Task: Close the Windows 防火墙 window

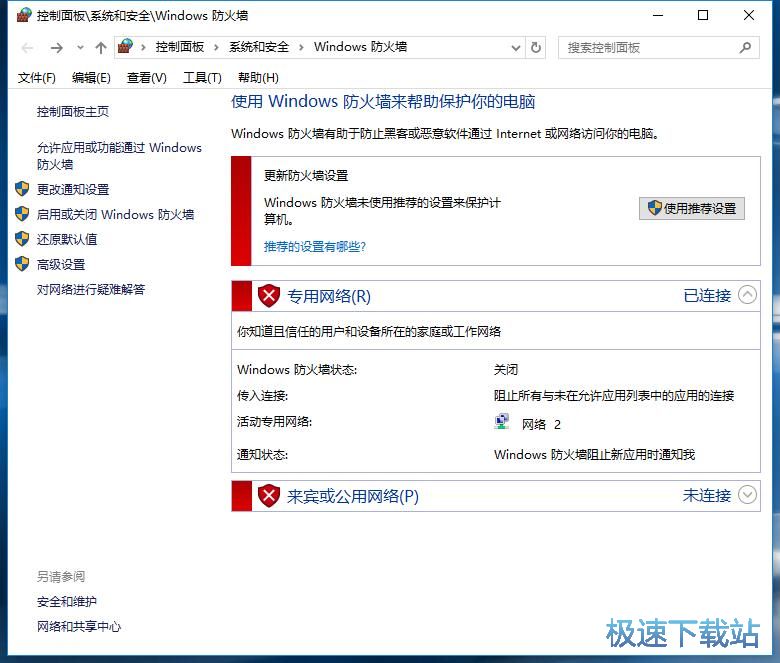Action: tap(749, 15)
